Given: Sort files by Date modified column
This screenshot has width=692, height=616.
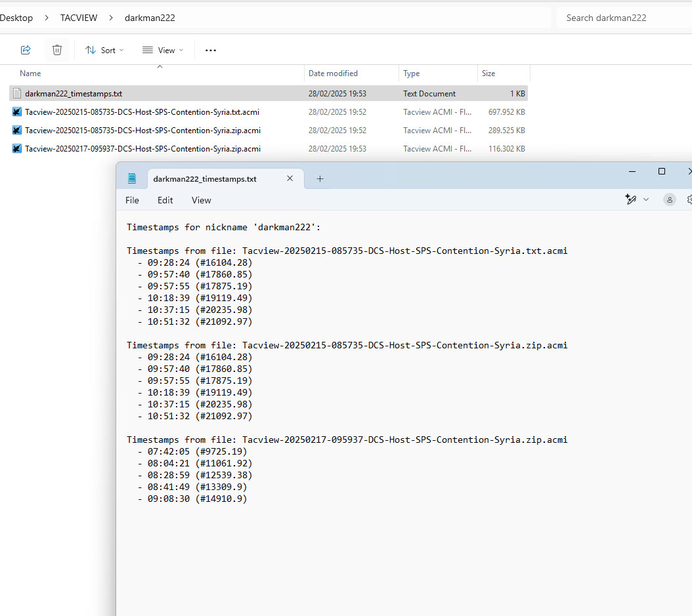Looking at the screenshot, I should coord(333,73).
